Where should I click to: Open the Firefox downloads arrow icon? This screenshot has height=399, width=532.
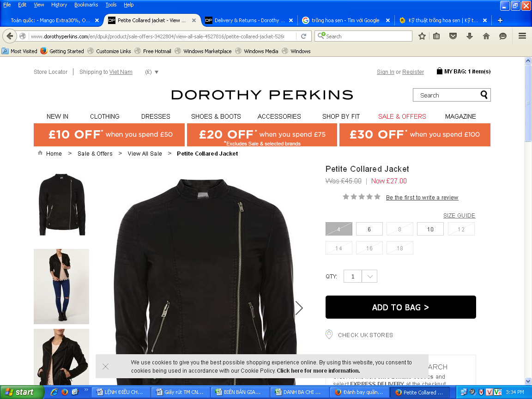pyautogui.click(x=470, y=36)
